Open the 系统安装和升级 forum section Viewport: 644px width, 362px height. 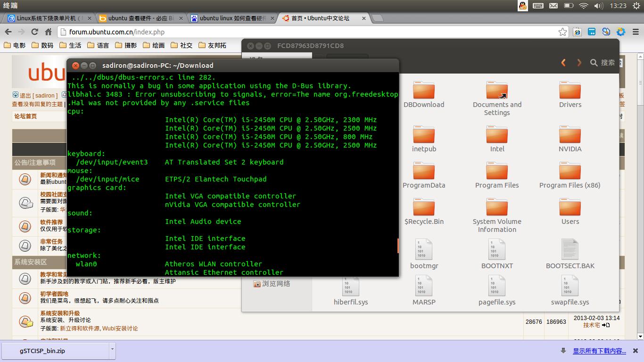point(60,313)
